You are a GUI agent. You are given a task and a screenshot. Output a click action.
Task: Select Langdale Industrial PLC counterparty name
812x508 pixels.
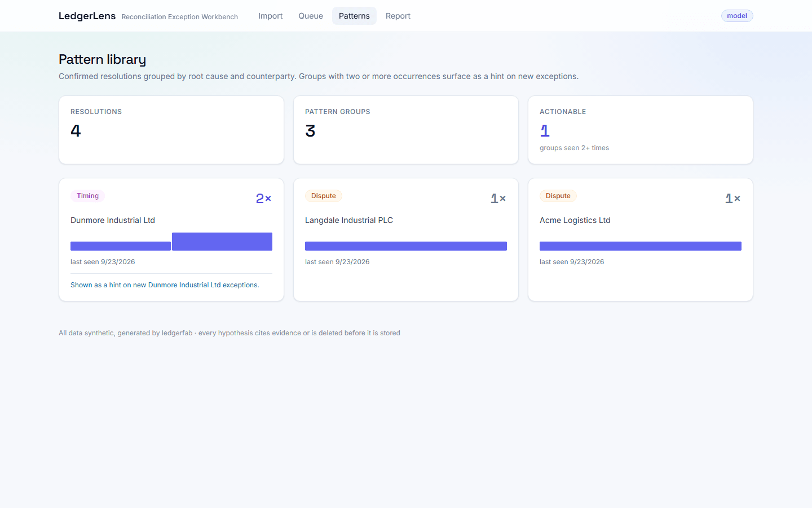[x=349, y=220]
